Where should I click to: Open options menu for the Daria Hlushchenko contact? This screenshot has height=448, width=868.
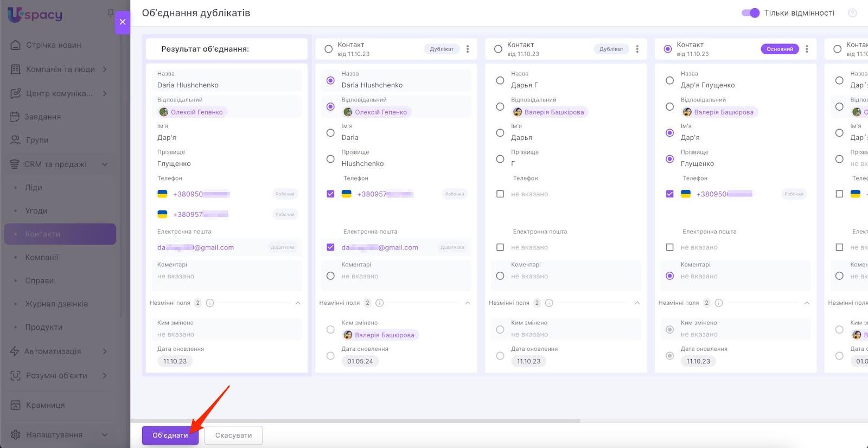click(x=468, y=49)
